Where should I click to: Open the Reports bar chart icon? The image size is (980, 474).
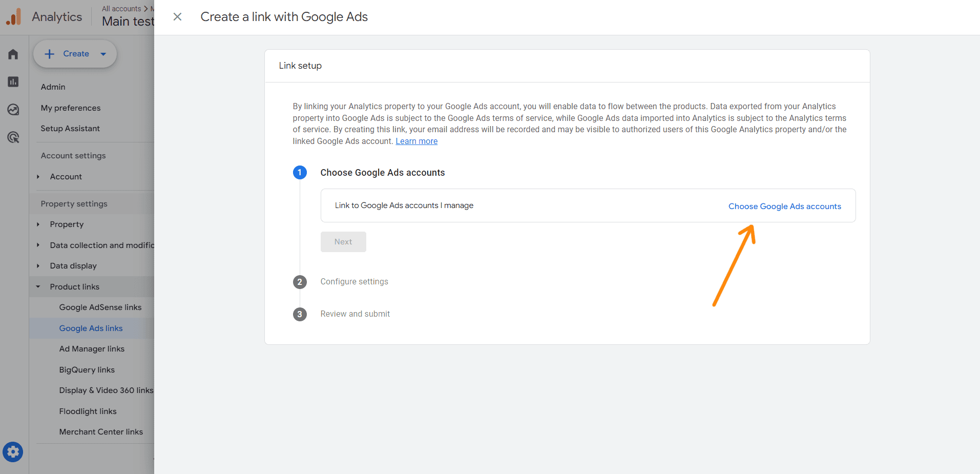(x=13, y=82)
